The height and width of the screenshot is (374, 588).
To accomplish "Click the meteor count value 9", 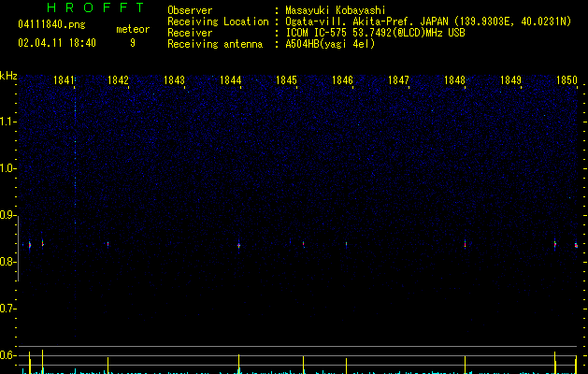I will click(133, 43).
